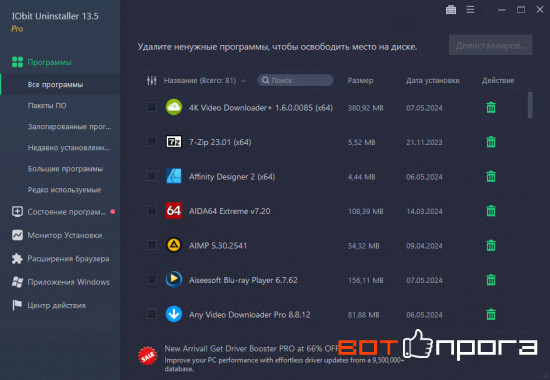Screen dimensions: 550x380
Task: Open Расширения браузера section
Action: point(68,259)
